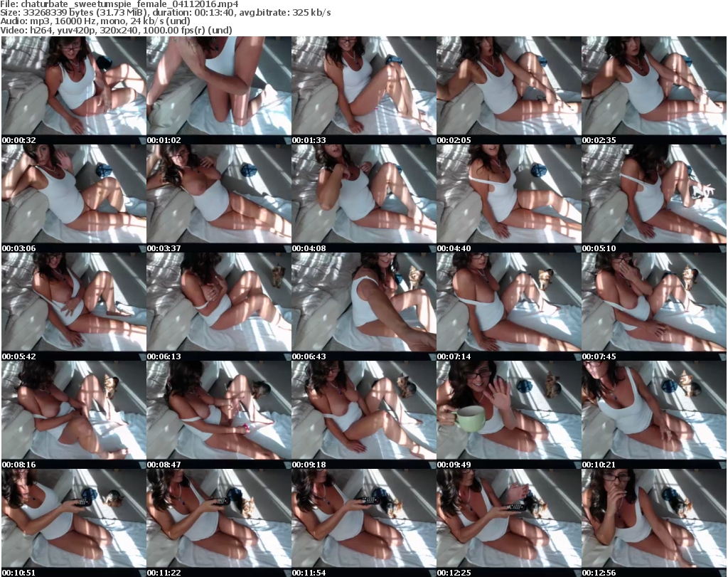
Task: Choose the final thumbnail at 00:12:56
Action: [654, 523]
